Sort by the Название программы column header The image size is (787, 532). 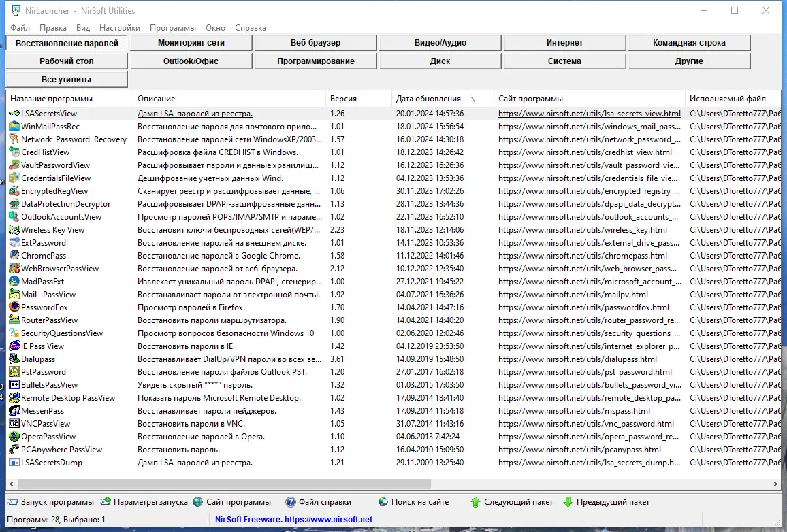[x=69, y=99]
